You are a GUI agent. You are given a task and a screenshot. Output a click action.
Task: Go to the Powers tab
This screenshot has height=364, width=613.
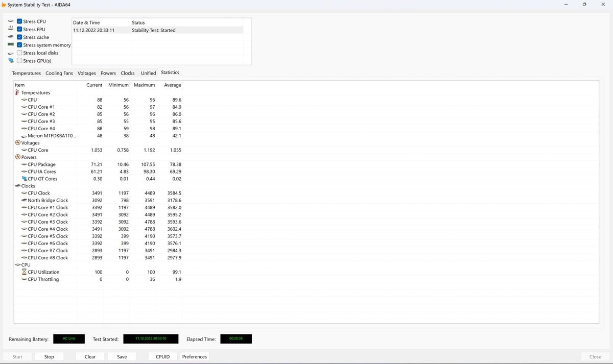[x=108, y=73]
